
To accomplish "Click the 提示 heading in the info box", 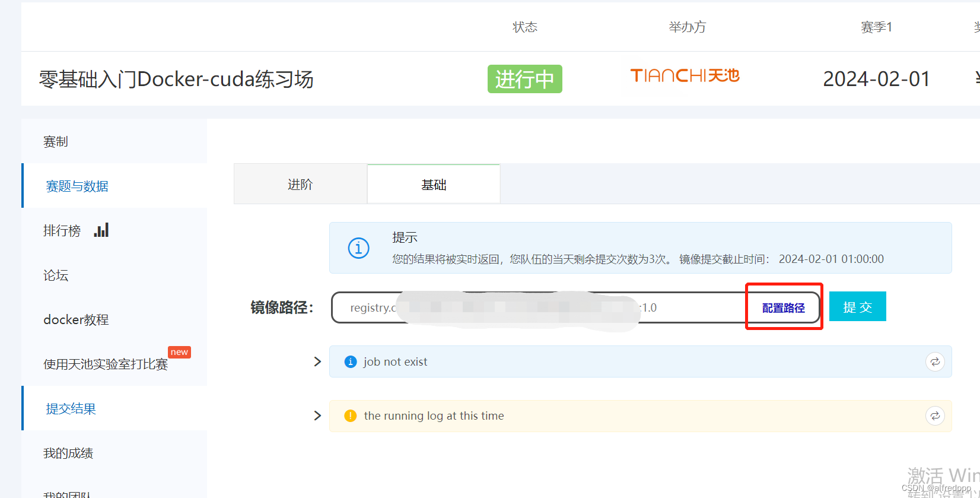I will (405, 237).
